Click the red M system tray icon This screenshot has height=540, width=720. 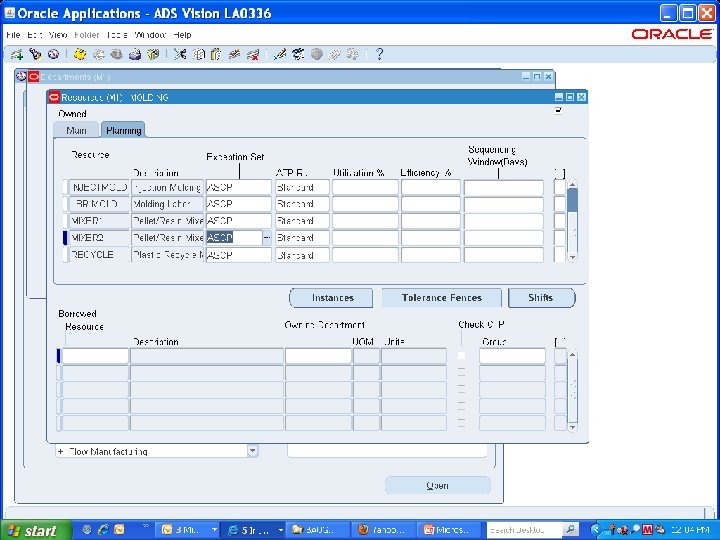tap(647, 530)
